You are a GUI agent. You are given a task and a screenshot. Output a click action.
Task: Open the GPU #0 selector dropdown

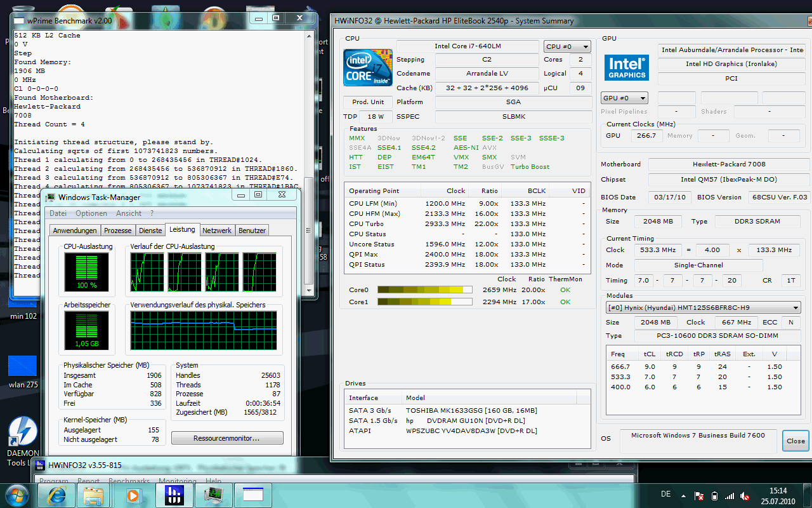(624, 98)
